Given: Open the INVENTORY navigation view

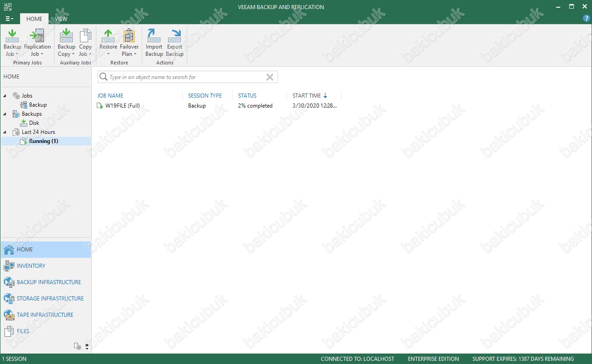Looking at the screenshot, I should (x=45, y=266).
